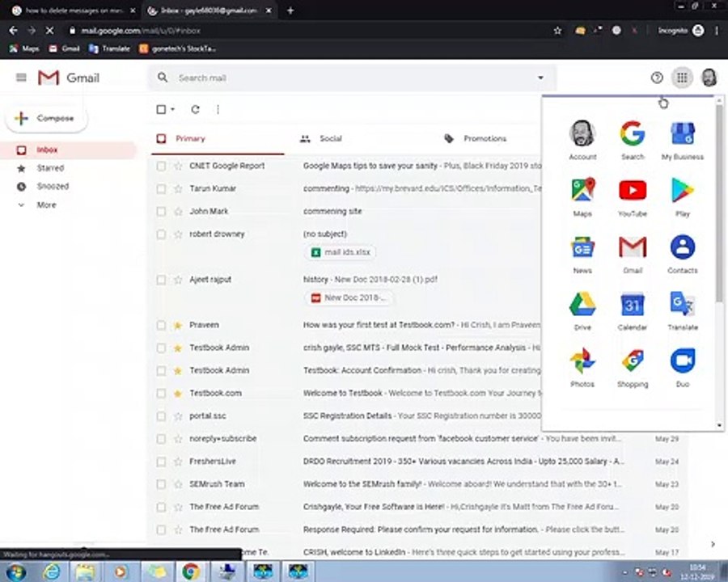728x582 pixels.
Task: Launch Internet Explorer from the taskbar
Action: 51,571
